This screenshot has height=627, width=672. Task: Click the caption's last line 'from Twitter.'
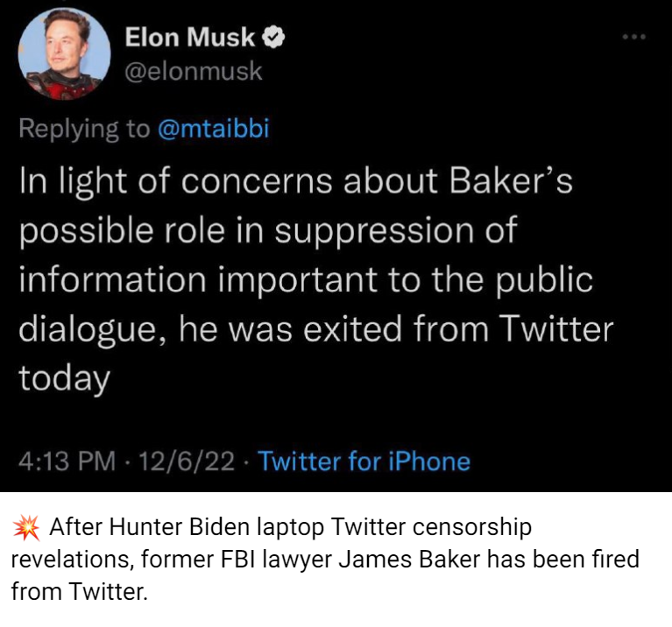pyautogui.click(x=79, y=591)
